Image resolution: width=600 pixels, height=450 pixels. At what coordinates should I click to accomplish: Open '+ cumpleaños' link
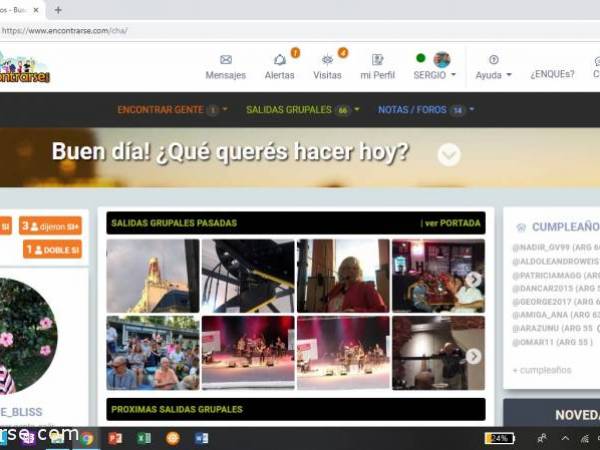(x=542, y=370)
